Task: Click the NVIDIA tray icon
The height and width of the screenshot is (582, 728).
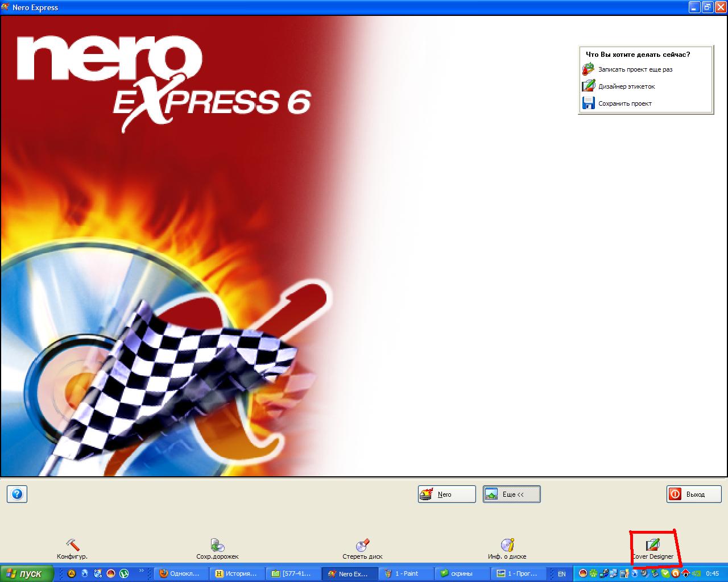Action: tap(696, 573)
